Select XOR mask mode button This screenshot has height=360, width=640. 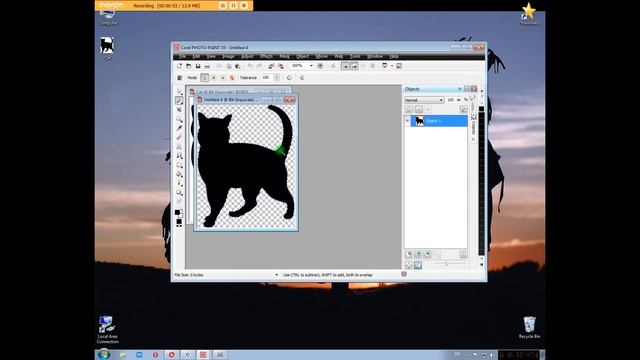pyautogui.click(x=232, y=78)
